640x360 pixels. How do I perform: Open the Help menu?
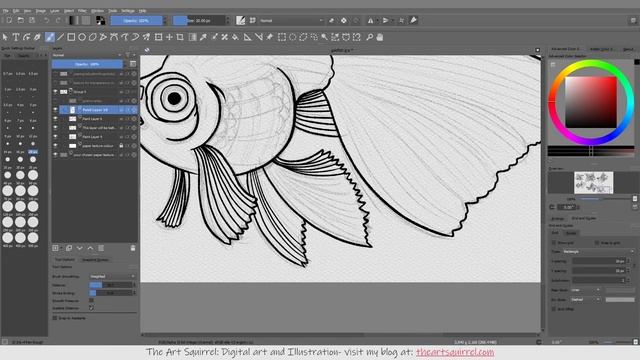142,11
